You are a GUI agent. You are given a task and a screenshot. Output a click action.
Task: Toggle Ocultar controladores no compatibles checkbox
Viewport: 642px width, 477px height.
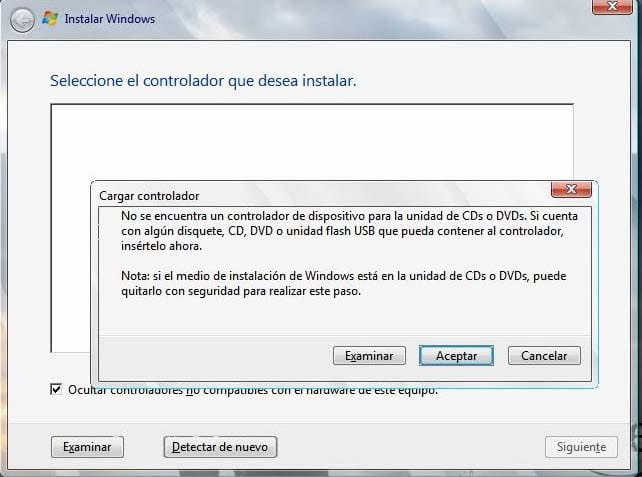(x=56, y=389)
